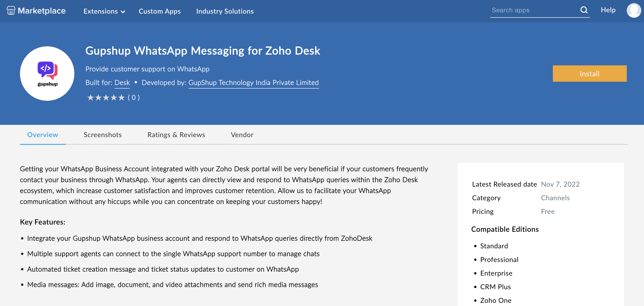
Task: Click the Channels category value
Action: click(555, 198)
